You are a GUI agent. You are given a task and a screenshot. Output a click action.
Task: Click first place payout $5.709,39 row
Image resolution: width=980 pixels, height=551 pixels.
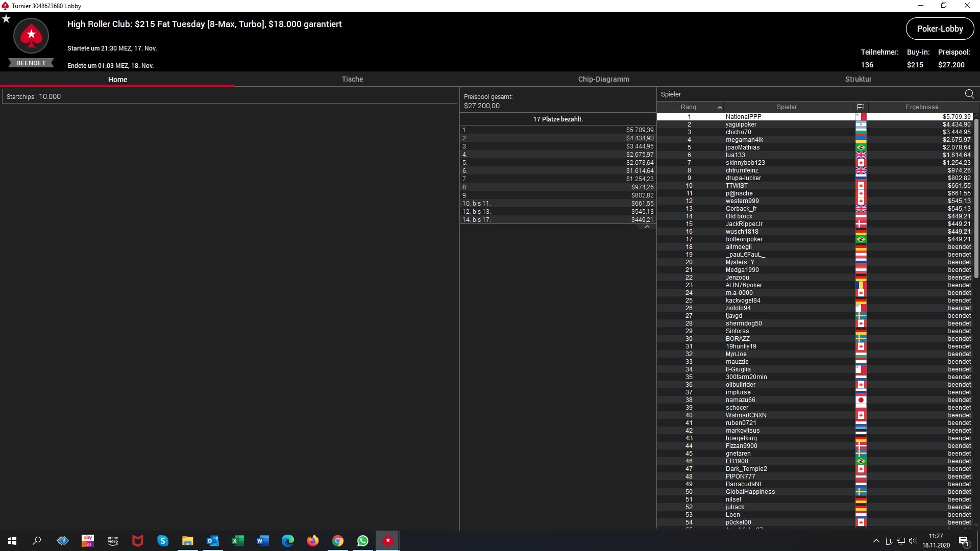pos(558,130)
